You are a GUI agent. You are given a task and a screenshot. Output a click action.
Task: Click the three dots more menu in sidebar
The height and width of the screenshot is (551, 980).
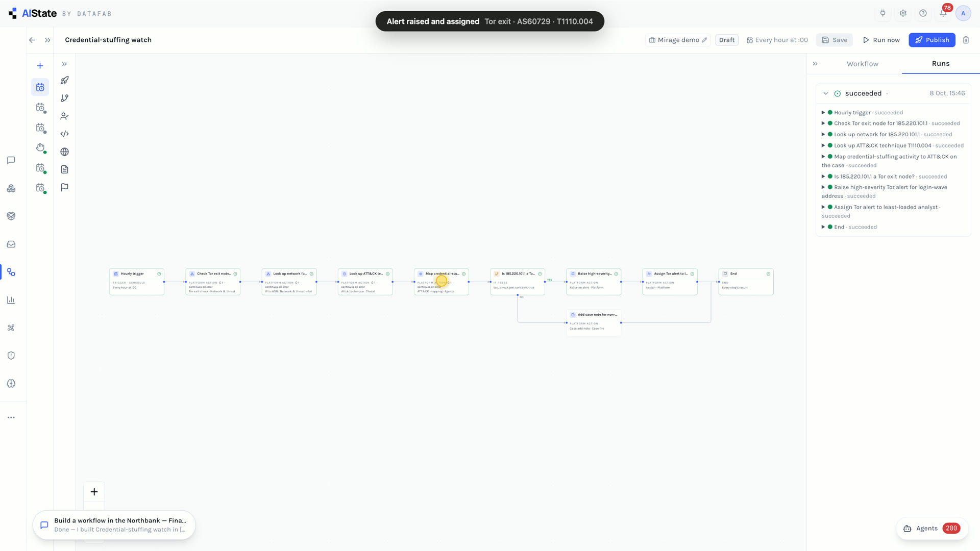tap(11, 417)
